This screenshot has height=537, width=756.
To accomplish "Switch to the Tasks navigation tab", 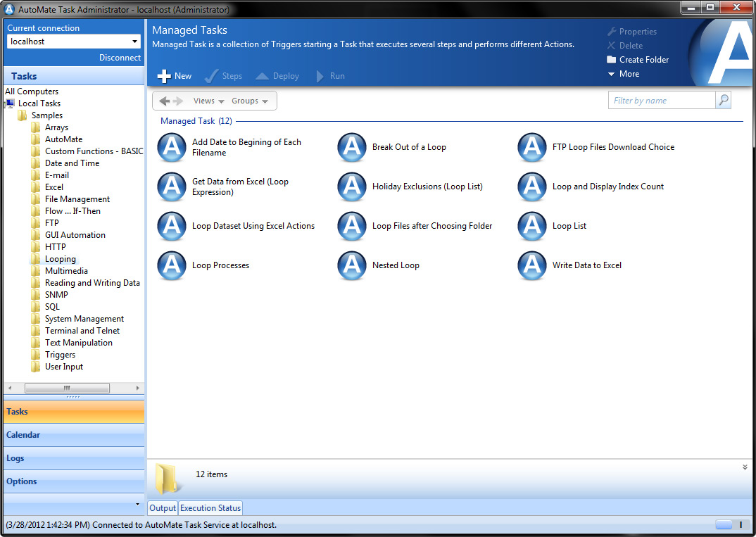I will pos(74,412).
